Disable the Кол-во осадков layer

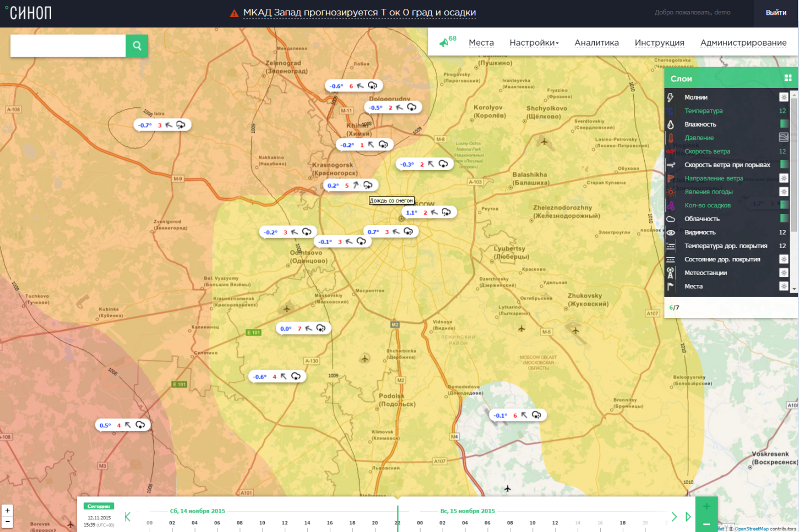pyautogui.click(x=707, y=206)
